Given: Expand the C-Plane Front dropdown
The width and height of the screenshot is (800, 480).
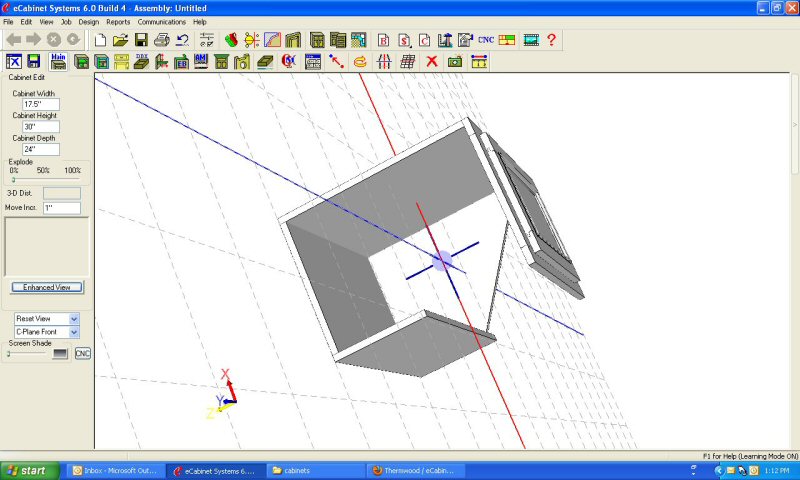Looking at the screenshot, I should click(x=73, y=331).
